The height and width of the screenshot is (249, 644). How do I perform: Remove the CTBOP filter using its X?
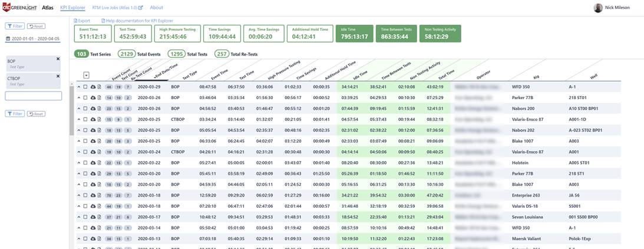click(58, 76)
